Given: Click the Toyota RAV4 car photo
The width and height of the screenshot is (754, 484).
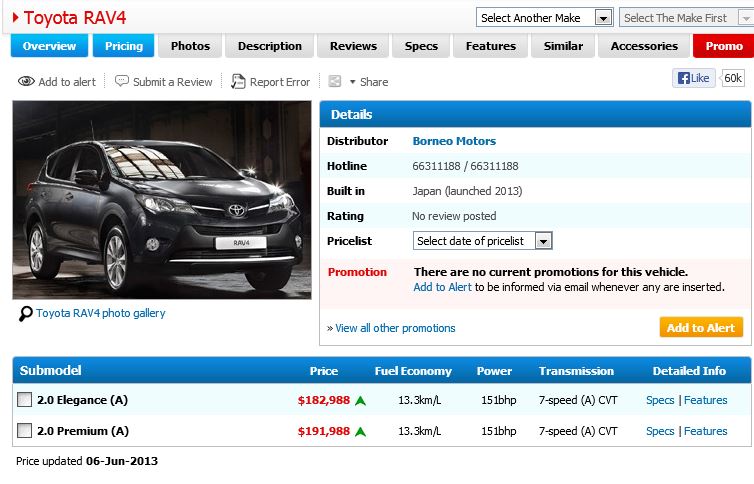Looking at the screenshot, I should click(162, 200).
